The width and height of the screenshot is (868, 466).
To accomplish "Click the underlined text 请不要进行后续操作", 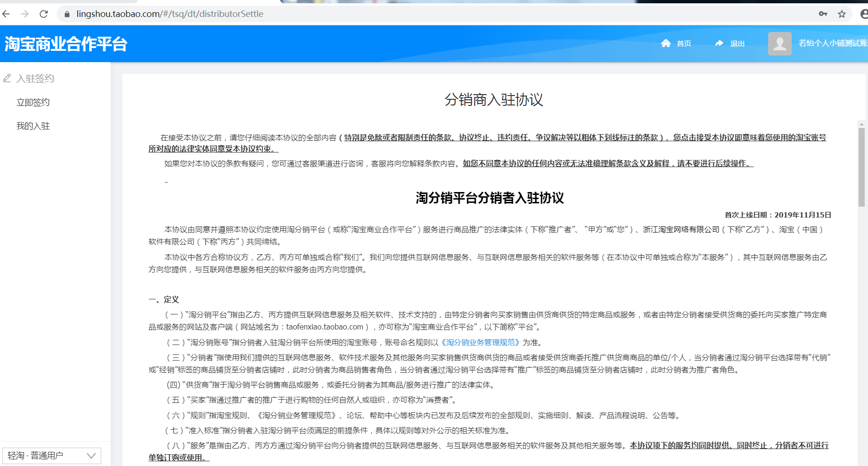I will coord(711,163).
